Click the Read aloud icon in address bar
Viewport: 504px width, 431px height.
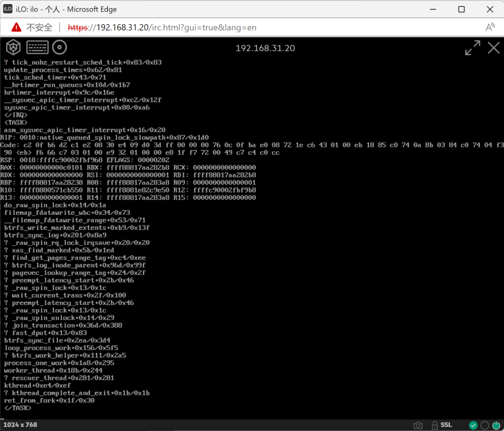coord(490,28)
